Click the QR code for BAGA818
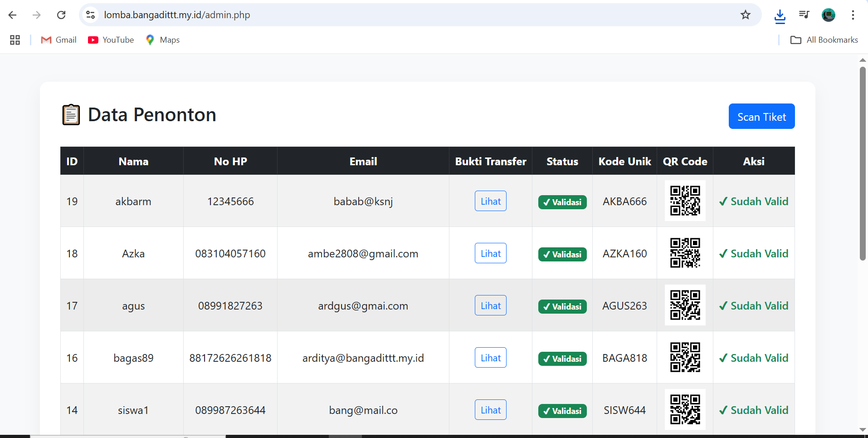The width and height of the screenshot is (868, 438). coord(685,357)
